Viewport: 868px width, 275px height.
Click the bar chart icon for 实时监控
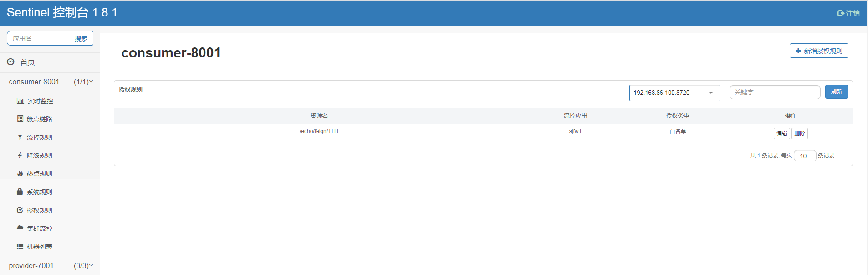20,101
